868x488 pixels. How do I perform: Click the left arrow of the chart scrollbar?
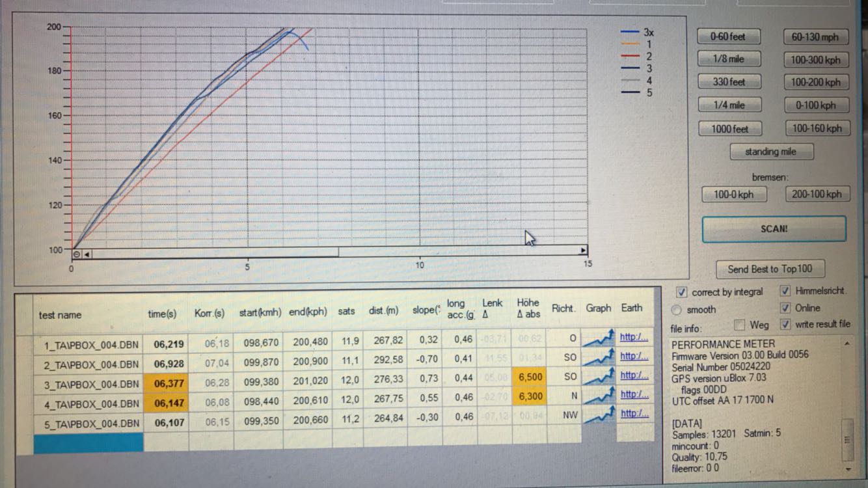[87, 254]
